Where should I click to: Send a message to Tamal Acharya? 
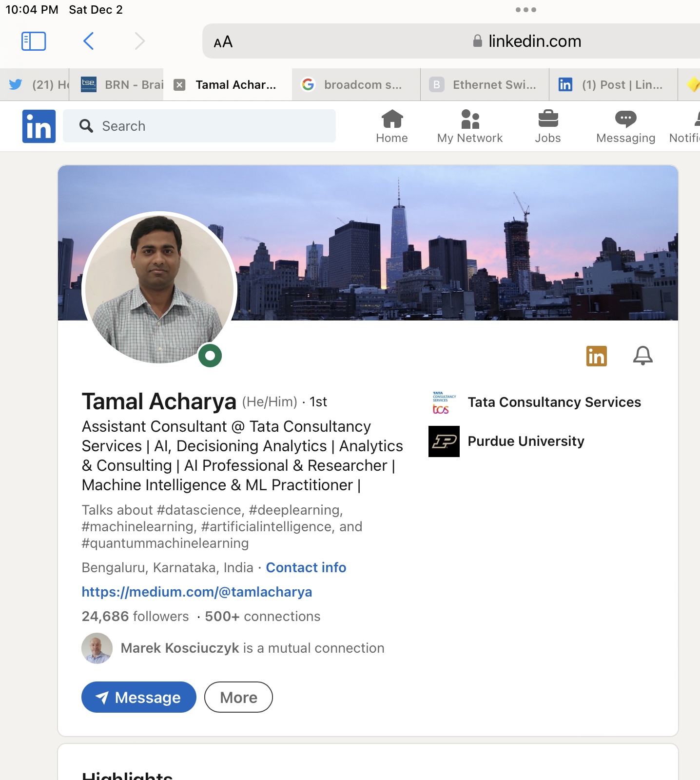pos(139,697)
